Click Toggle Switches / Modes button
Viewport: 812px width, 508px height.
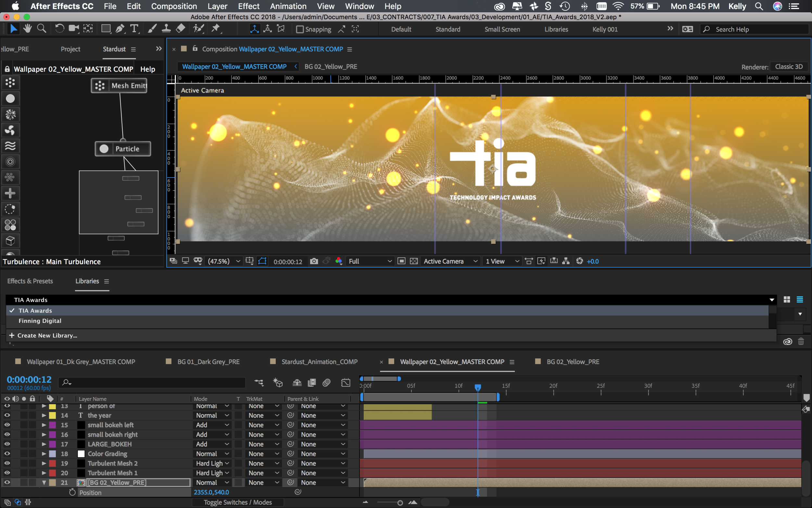click(238, 502)
